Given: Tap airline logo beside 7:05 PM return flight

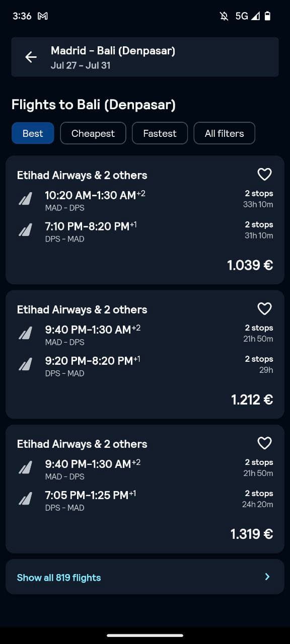Looking at the screenshot, I should 25,499.
